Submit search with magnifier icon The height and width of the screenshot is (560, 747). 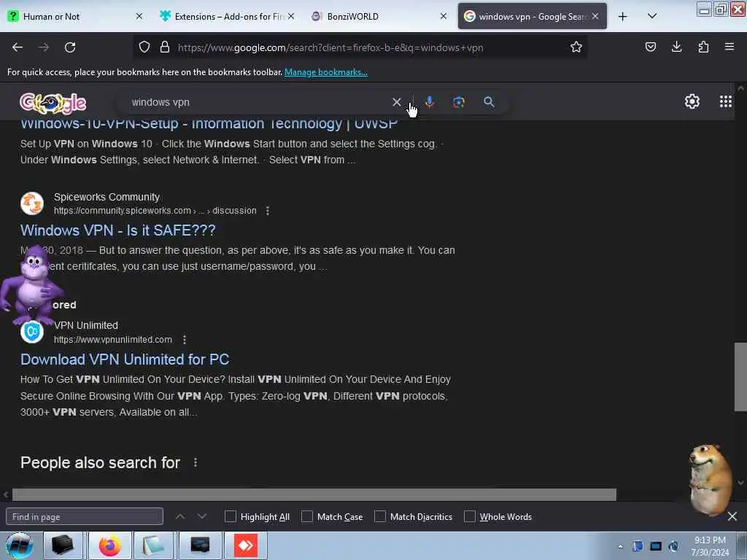tap(489, 102)
